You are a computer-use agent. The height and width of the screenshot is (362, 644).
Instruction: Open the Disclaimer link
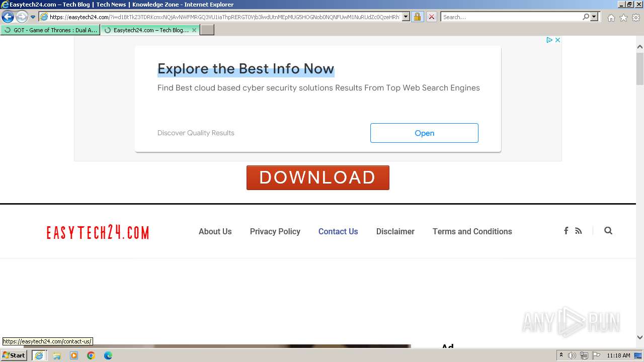coord(395,231)
